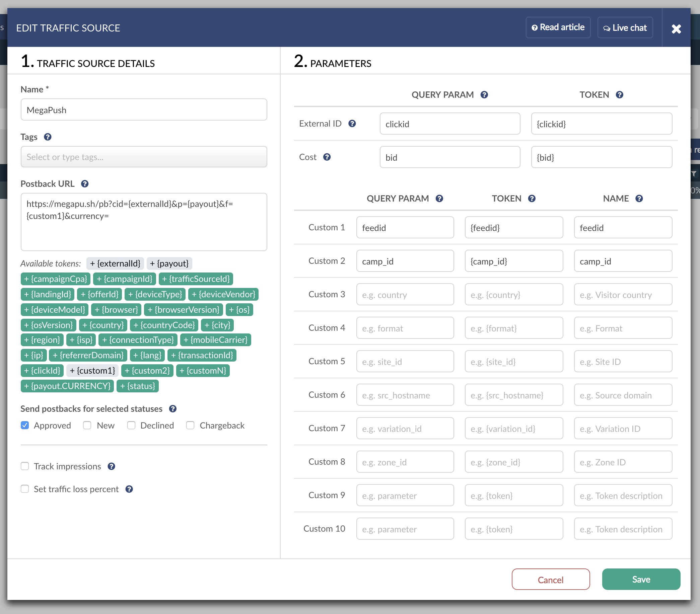
Task: Uncheck the Approved status checkbox
Action: point(25,425)
